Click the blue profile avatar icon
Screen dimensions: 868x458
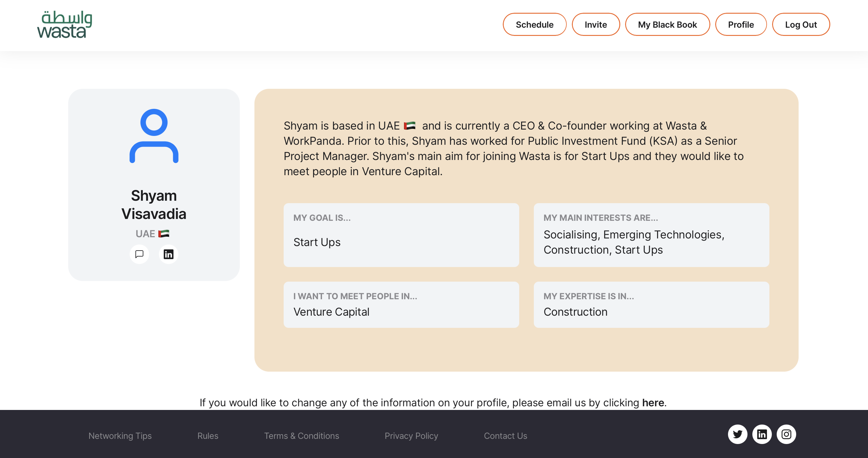154,136
